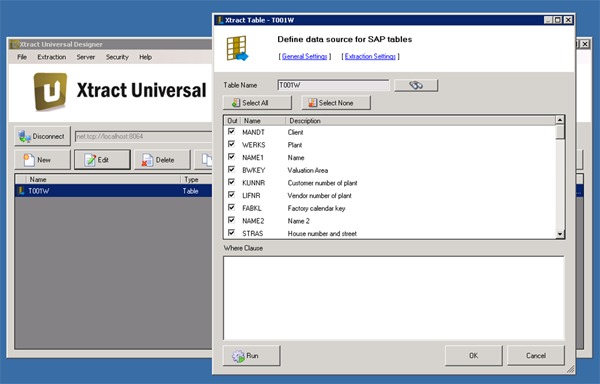Click the Select All button
This screenshot has height=384, width=600.
[x=257, y=103]
